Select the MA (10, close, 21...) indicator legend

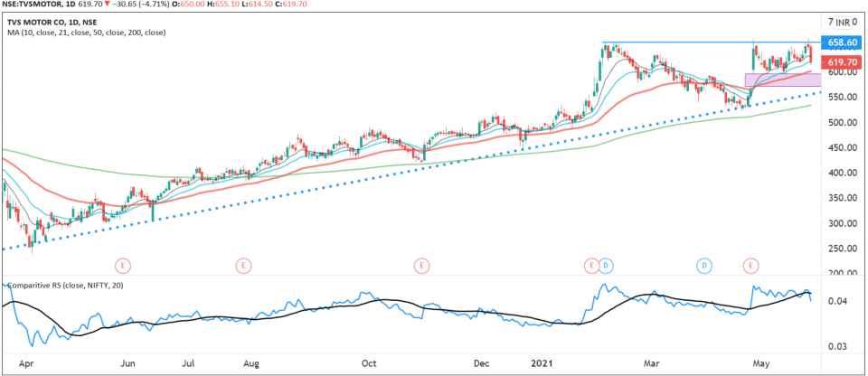(87, 33)
